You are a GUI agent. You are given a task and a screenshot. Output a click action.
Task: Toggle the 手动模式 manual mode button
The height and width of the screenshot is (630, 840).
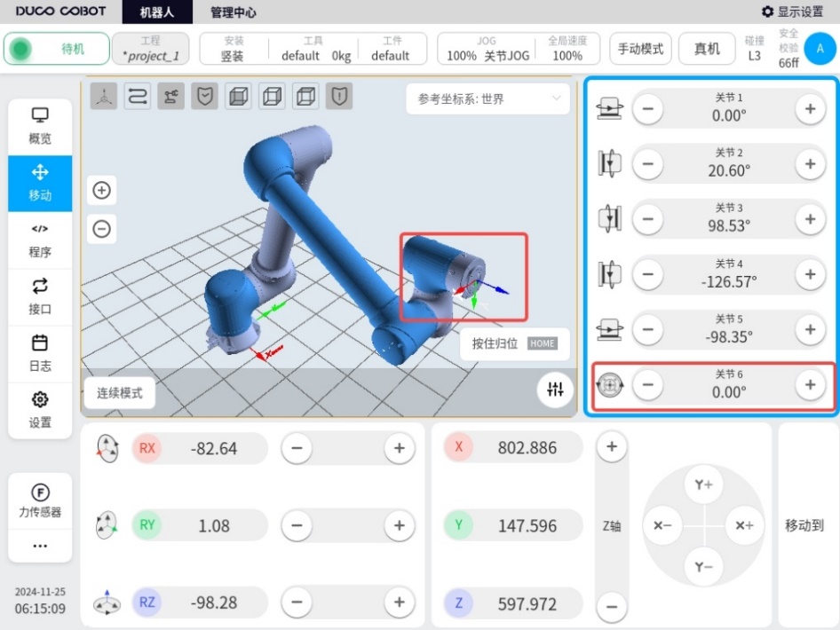click(x=641, y=49)
